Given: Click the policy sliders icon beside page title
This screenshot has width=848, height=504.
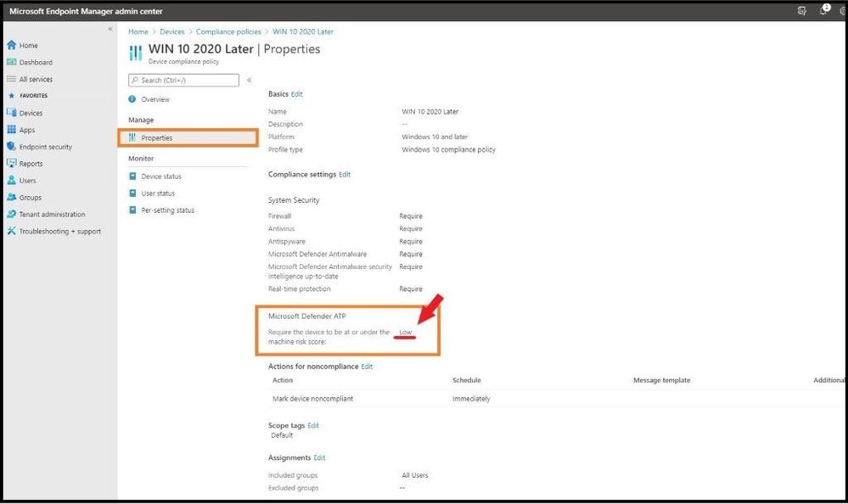Looking at the screenshot, I should (135, 53).
